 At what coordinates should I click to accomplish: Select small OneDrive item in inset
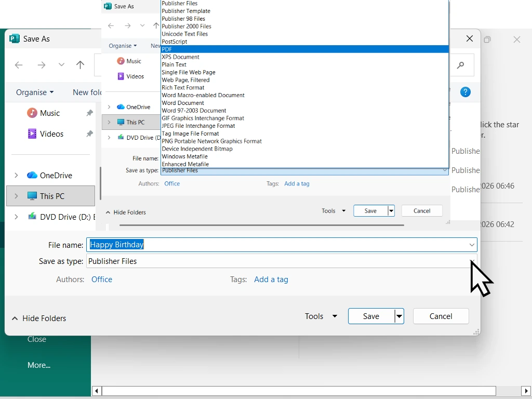click(x=134, y=107)
